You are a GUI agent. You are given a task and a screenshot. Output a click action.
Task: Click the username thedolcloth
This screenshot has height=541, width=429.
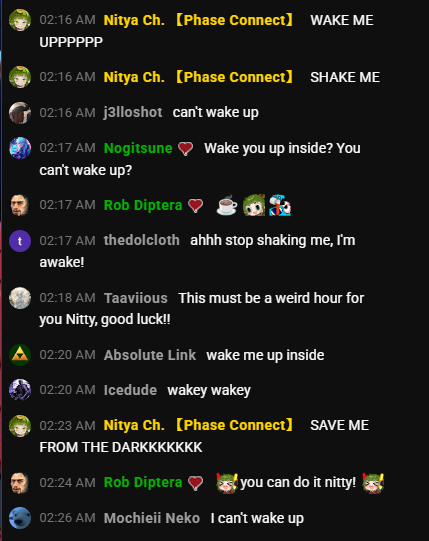[142, 240]
